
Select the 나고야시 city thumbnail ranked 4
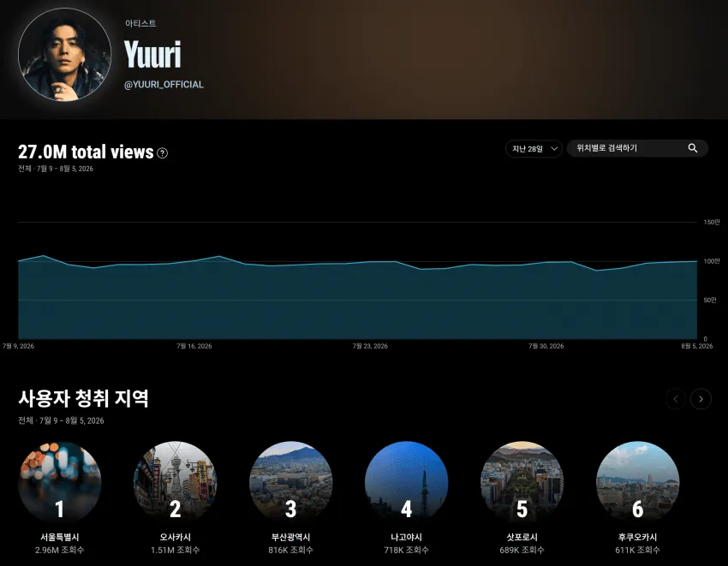[406, 482]
